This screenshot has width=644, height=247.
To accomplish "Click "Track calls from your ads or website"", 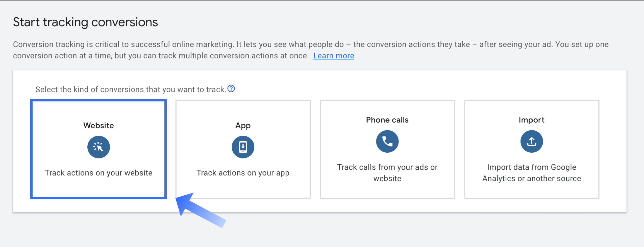I will [x=387, y=173].
